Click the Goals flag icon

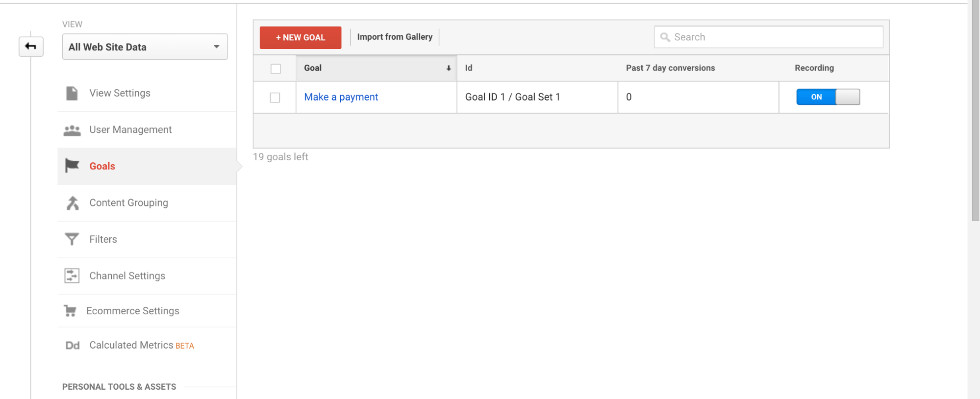(x=72, y=166)
